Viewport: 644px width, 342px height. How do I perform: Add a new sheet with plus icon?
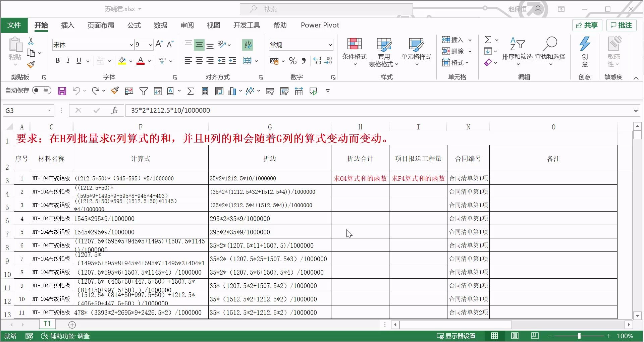[x=72, y=325]
